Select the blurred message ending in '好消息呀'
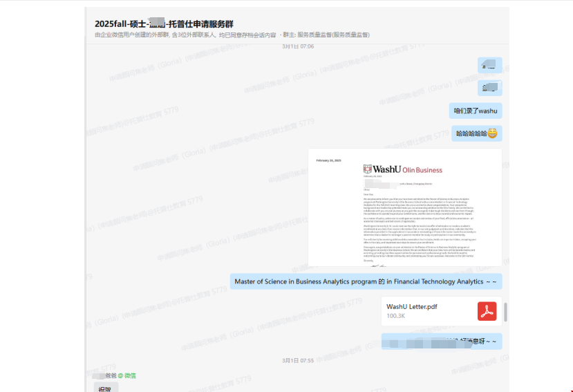The image size is (573, 392). pos(442,341)
